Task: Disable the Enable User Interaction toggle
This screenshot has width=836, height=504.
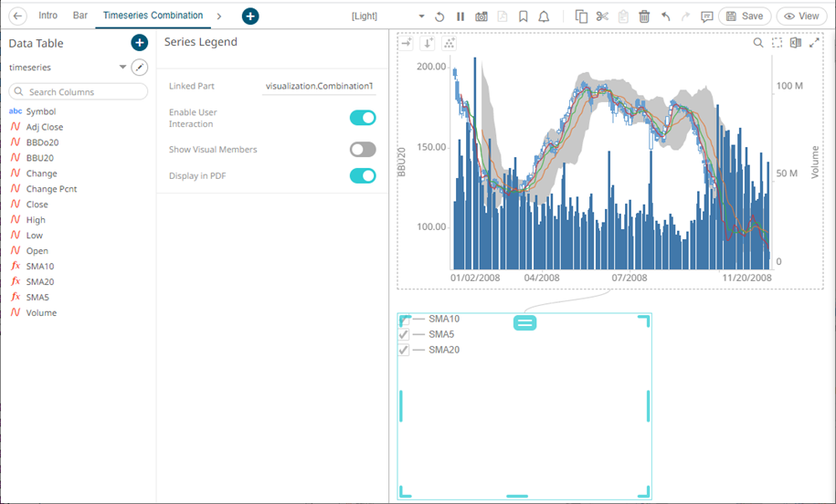Action: 363,118
